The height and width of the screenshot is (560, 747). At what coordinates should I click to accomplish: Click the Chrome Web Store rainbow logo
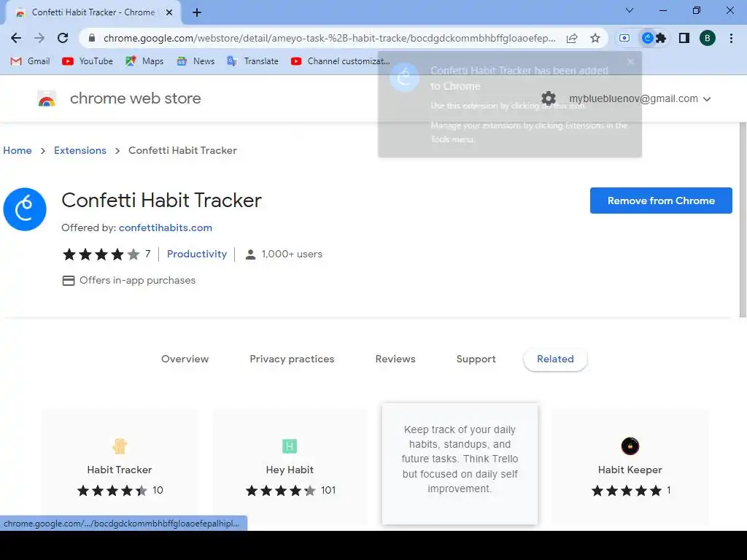[47, 99]
